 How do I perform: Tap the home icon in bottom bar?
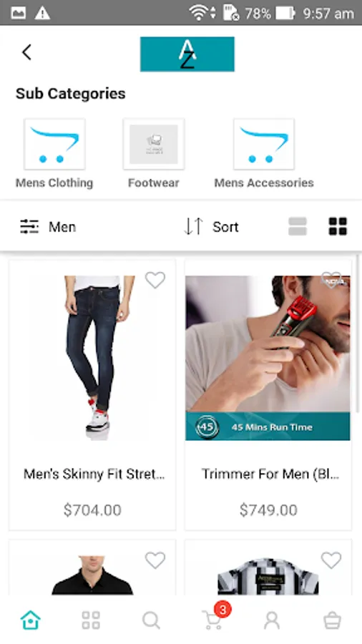point(31,620)
